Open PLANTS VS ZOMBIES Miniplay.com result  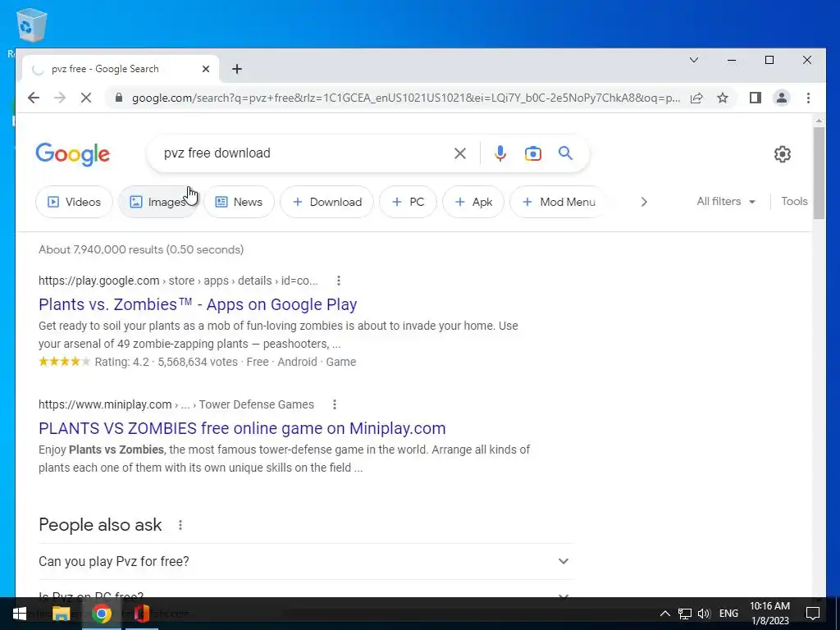pos(242,428)
